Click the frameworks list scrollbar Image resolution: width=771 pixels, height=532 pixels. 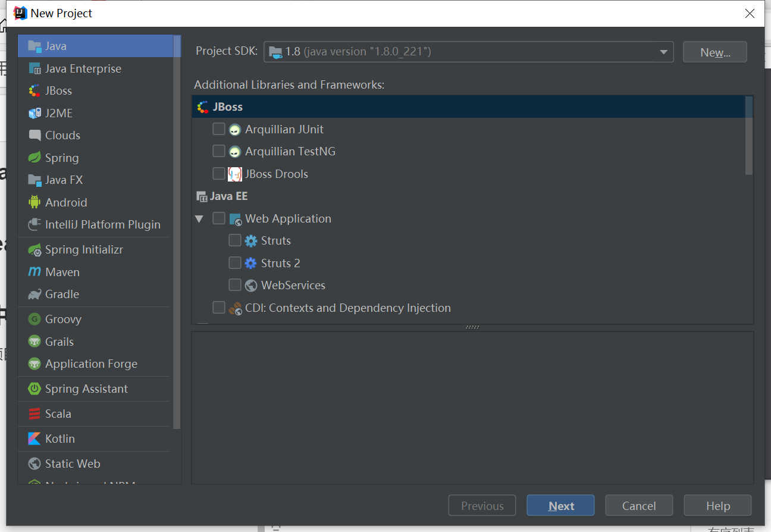(x=749, y=135)
